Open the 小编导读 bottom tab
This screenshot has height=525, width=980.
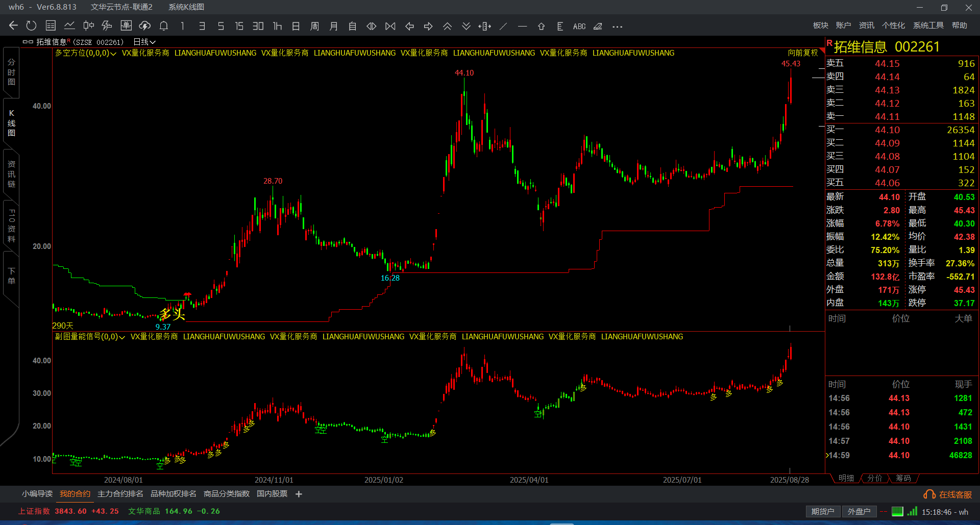37,494
